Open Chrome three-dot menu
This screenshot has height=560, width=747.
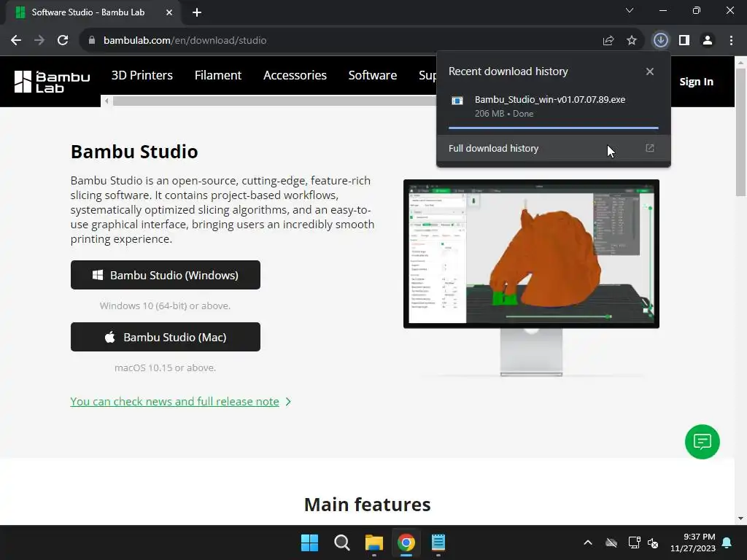(x=731, y=41)
